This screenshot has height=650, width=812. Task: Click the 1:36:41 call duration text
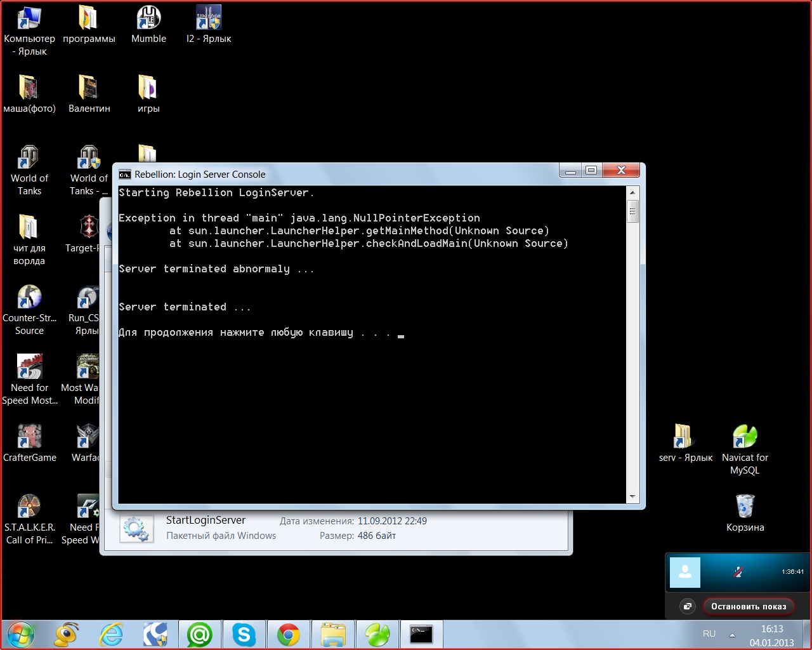[792, 572]
